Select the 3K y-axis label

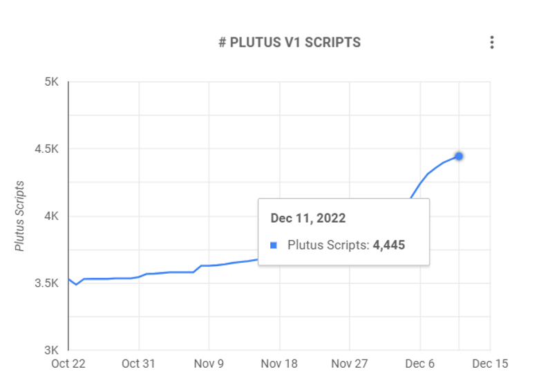pyautogui.click(x=52, y=350)
